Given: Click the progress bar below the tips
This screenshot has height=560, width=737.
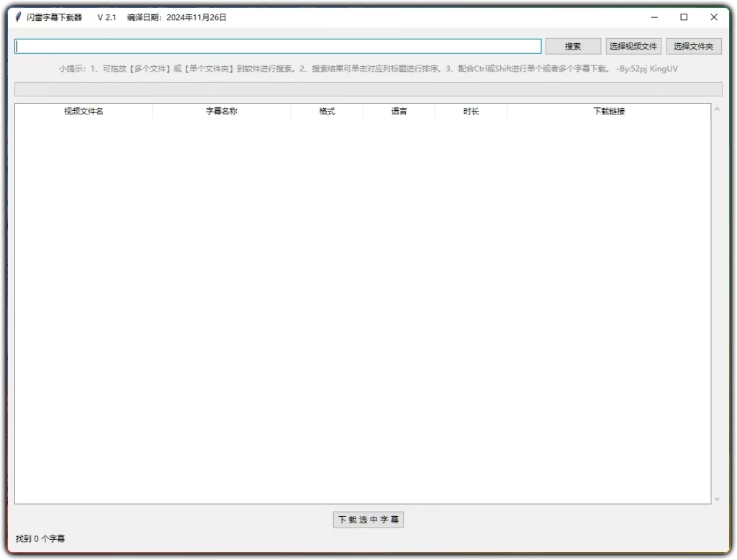Looking at the screenshot, I should pos(368,89).
